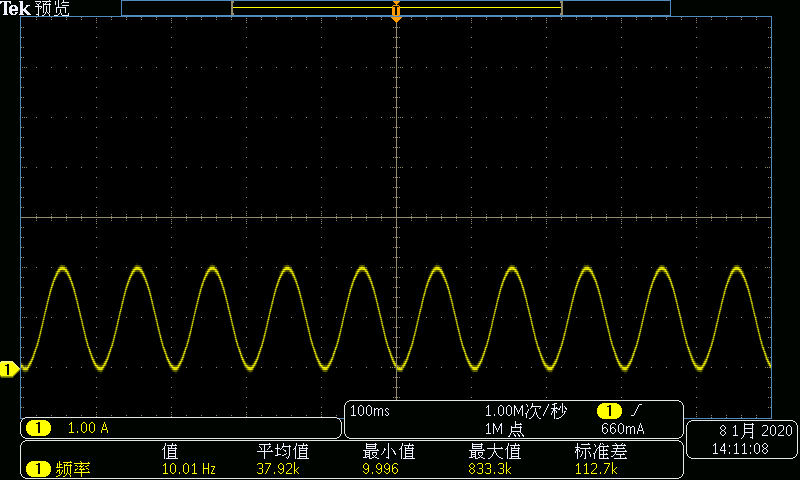
Task: Click the 值 column header
Action: click(170, 451)
